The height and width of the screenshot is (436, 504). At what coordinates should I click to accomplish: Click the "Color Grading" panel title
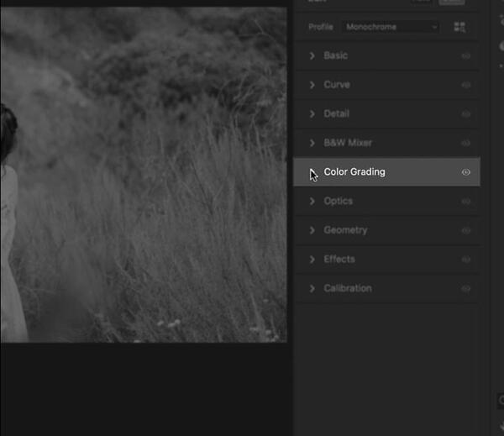coord(354,172)
